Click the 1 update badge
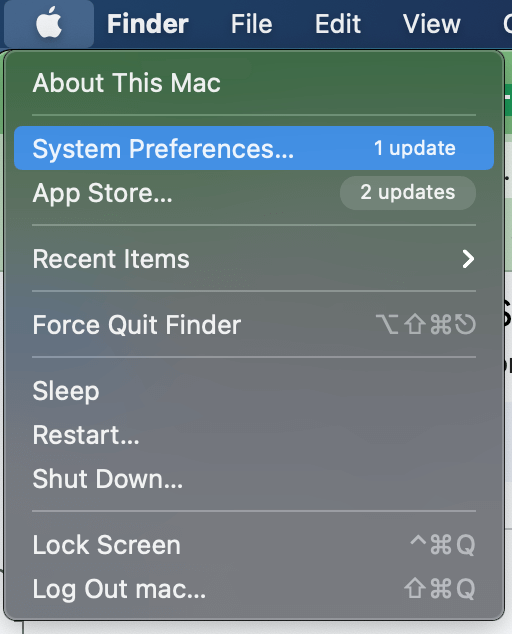 tap(415, 148)
